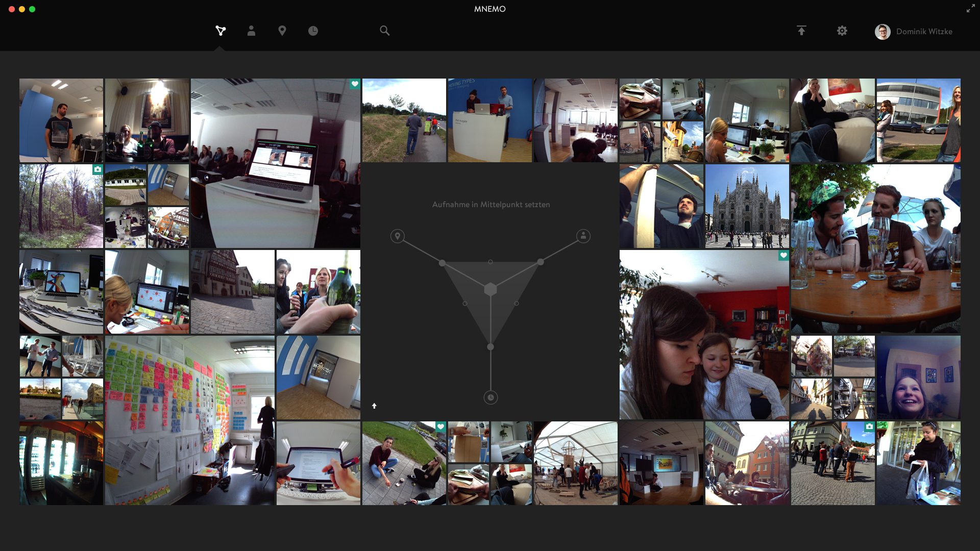The image size is (980, 551).
Task: Open the half-timbered house square photo
Action: [x=233, y=292]
